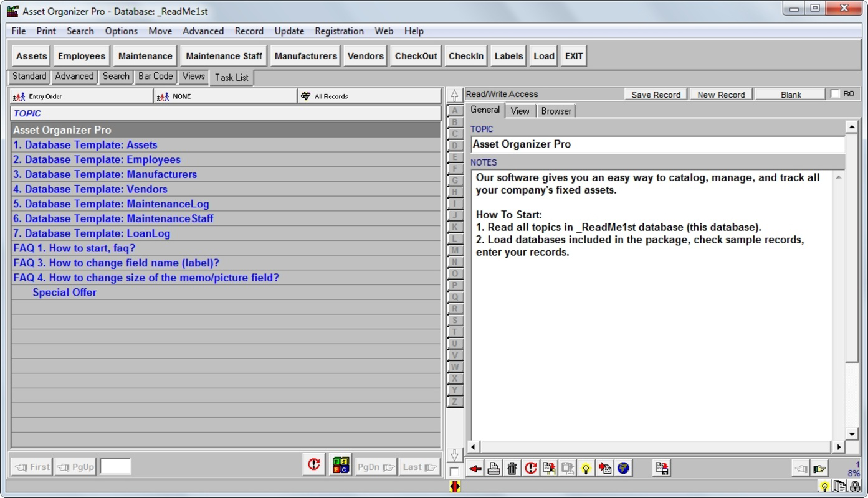Click the status bar documents icon

(x=839, y=487)
